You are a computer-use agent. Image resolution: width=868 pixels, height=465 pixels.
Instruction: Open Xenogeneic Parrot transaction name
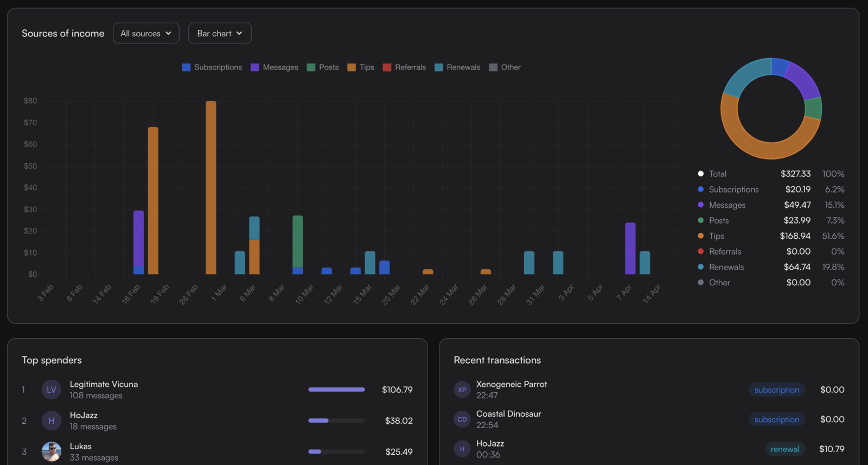tap(512, 384)
